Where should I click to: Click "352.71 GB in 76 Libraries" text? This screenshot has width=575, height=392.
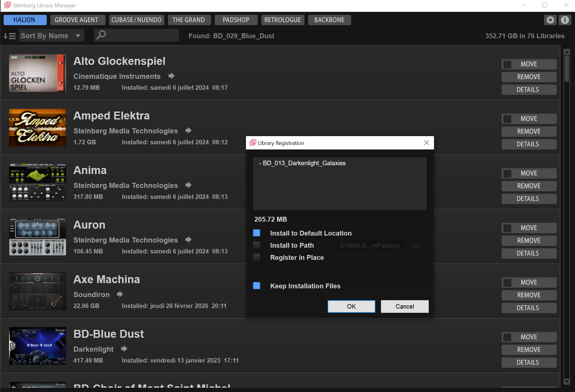[x=525, y=36]
